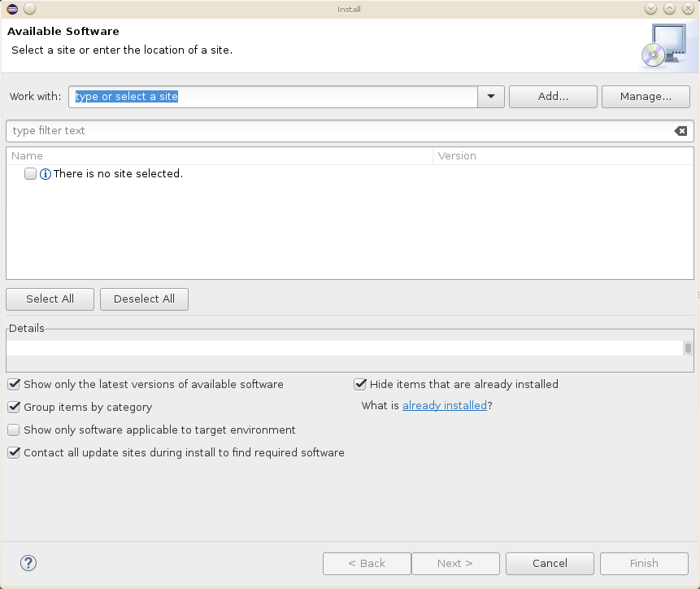Click inside the type filter text field
The height and width of the screenshot is (589, 700).
(x=244, y=130)
